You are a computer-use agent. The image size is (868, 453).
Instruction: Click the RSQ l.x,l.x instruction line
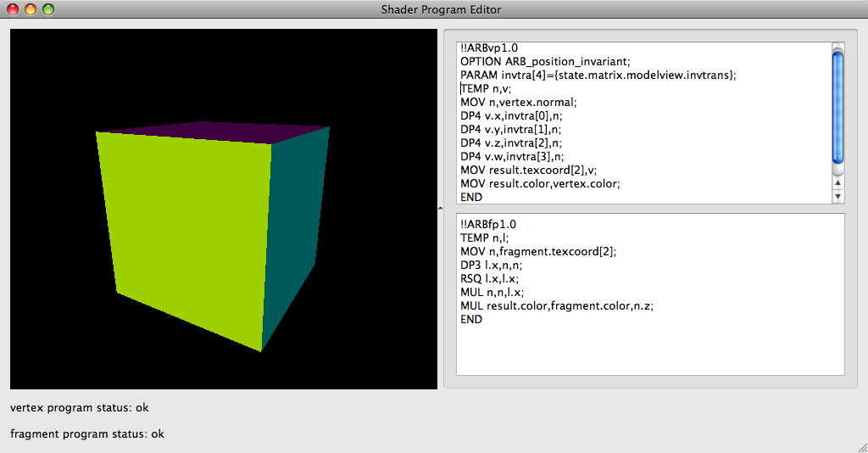[489, 278]
